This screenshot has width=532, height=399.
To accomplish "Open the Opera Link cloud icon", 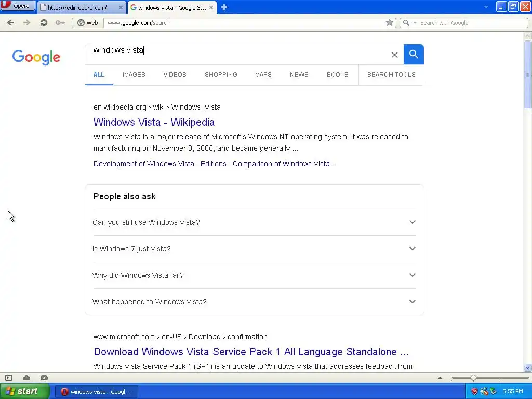I will (26, 378).
